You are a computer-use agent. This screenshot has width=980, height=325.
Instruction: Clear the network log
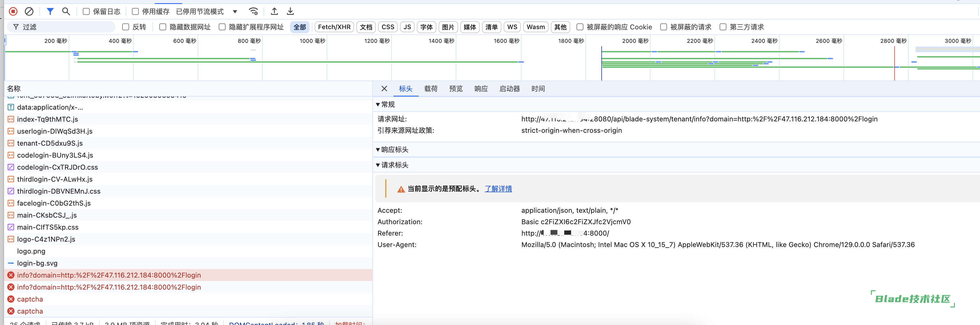click(x=29, y=11)
